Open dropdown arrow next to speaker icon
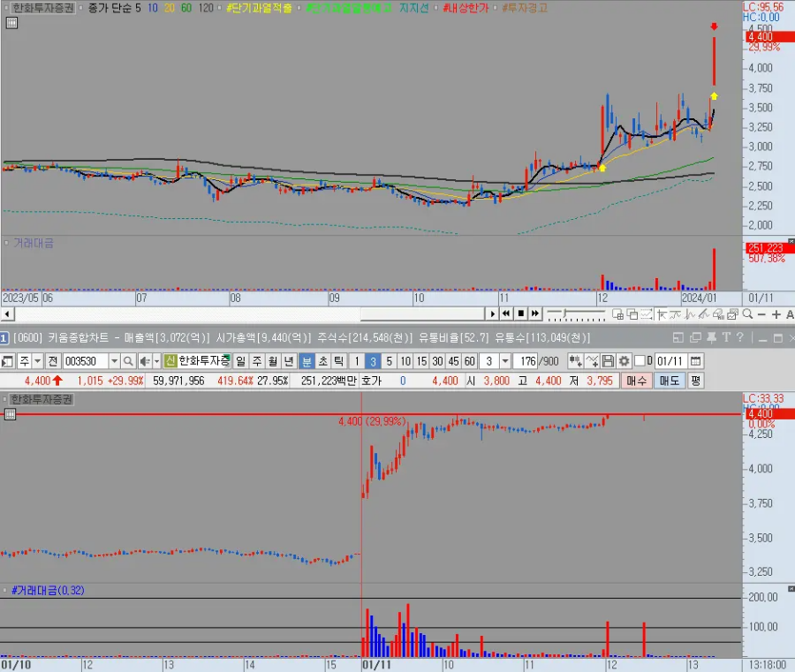The height and width of the screenshot is (672, 795). [x=156, y=361]
